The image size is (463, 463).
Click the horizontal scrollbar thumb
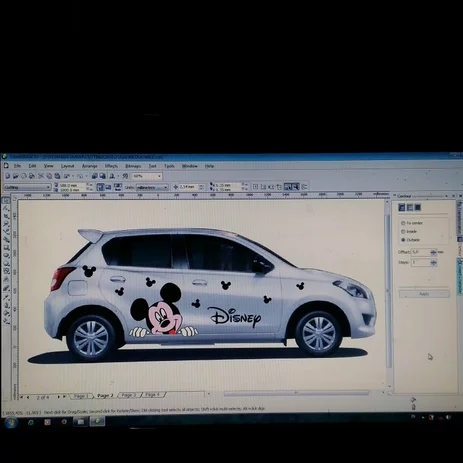(296, 393)
